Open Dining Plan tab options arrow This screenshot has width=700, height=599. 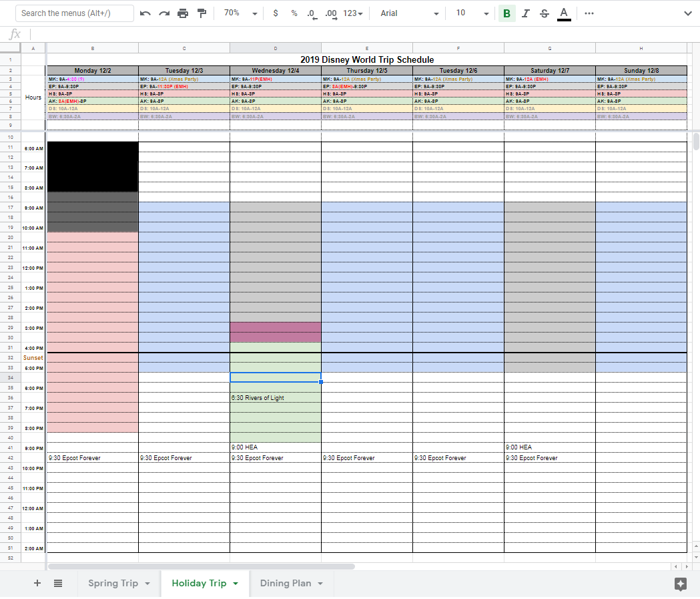pyautogui.click(x=320, y=584)
